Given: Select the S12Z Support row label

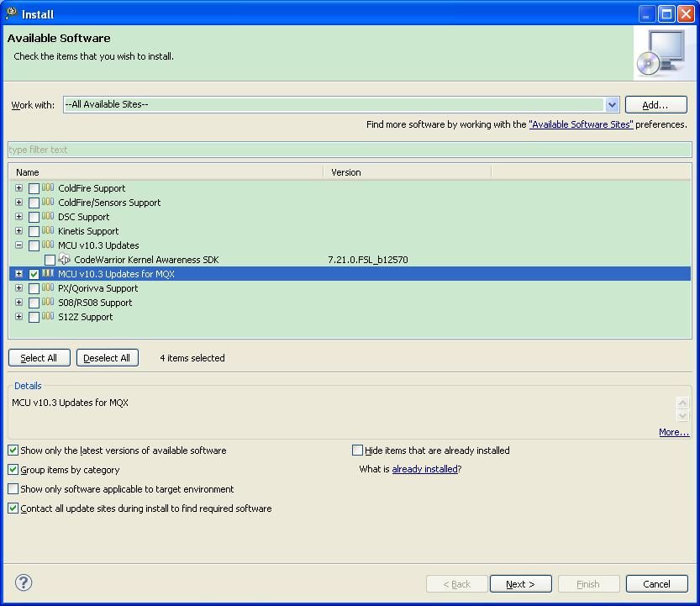Looking at the screenshot, I should point(85,317).
